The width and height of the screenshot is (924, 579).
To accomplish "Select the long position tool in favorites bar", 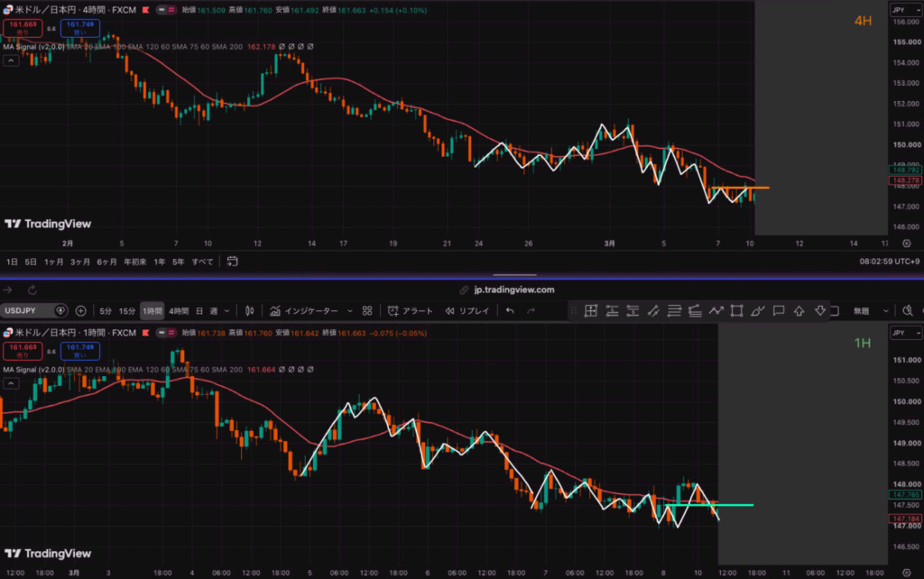I will click(612, 310).
